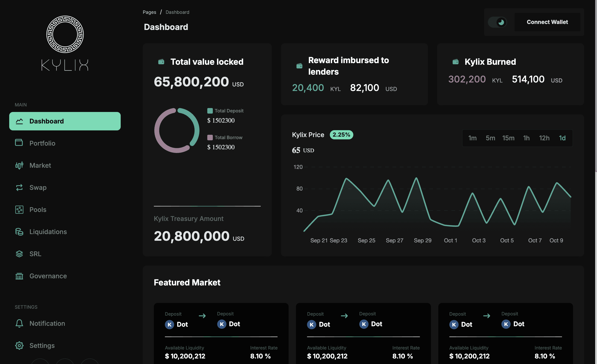Click Pages in the breadcrumb
Image resolution: width=597 pixels, height=364 pixels.
coord(149,12)
